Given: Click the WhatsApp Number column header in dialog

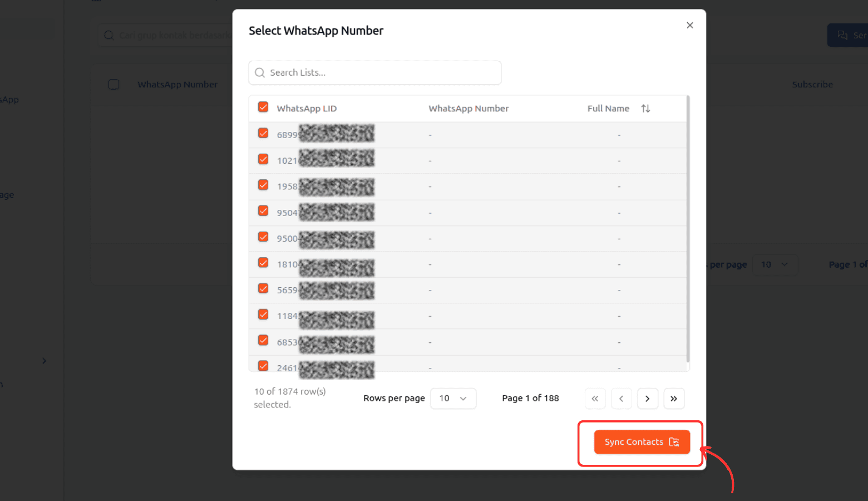Looking at the screenshot, I should (x=468, y=109).
